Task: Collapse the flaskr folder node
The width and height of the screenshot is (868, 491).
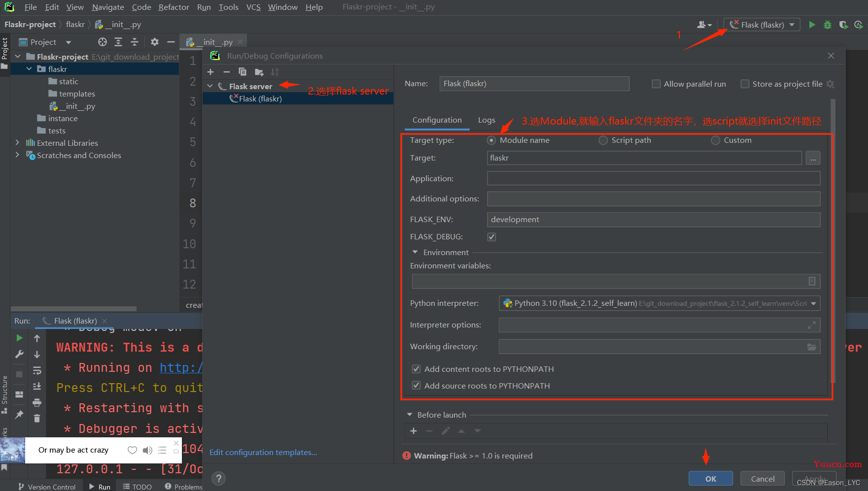Action: pos(29,69)
